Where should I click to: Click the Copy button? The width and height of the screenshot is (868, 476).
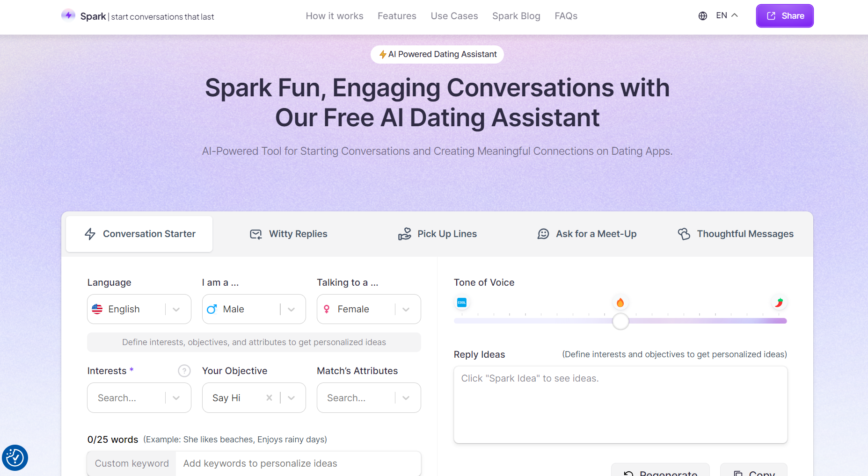[754, 470]
